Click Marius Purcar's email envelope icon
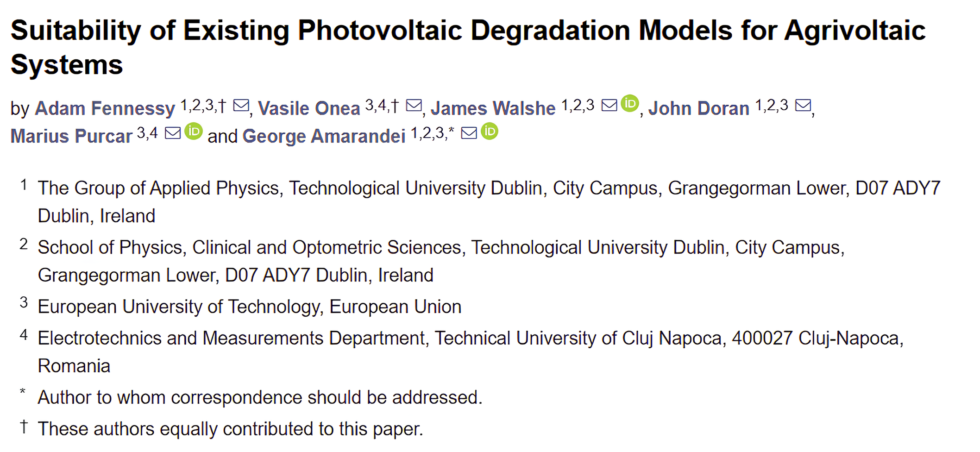The image size is (980, 452). pos(173,133)
